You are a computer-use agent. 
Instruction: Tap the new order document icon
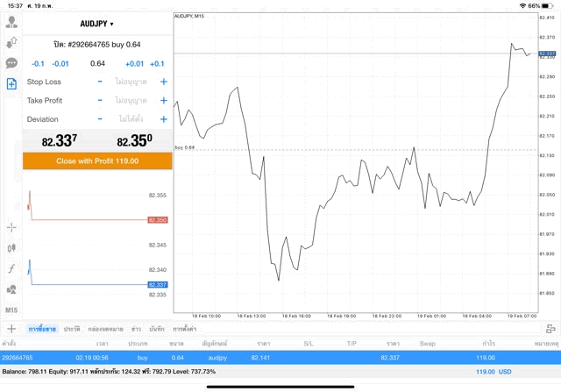coord(11,84)
